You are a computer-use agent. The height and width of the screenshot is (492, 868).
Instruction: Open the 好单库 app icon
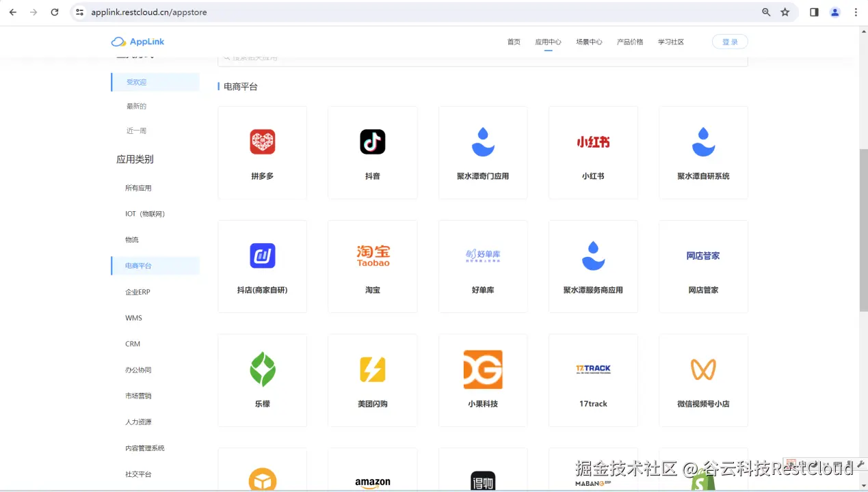(483, 256)
